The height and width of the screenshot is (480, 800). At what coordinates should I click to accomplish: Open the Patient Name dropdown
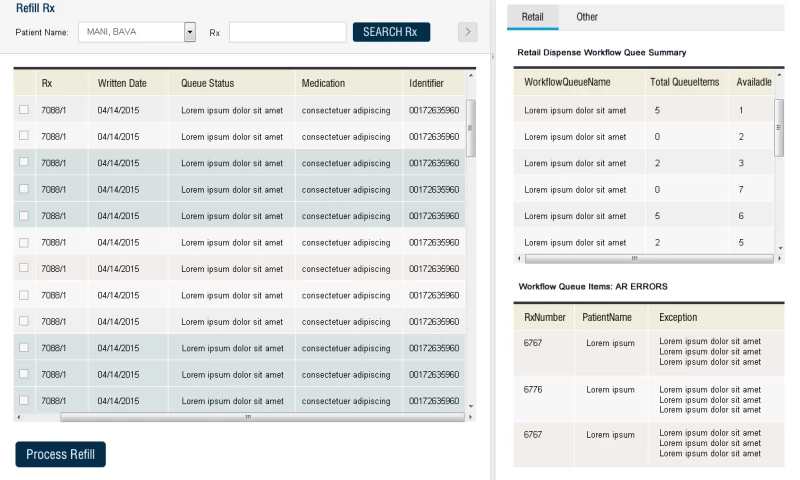(x=190, y=32)
